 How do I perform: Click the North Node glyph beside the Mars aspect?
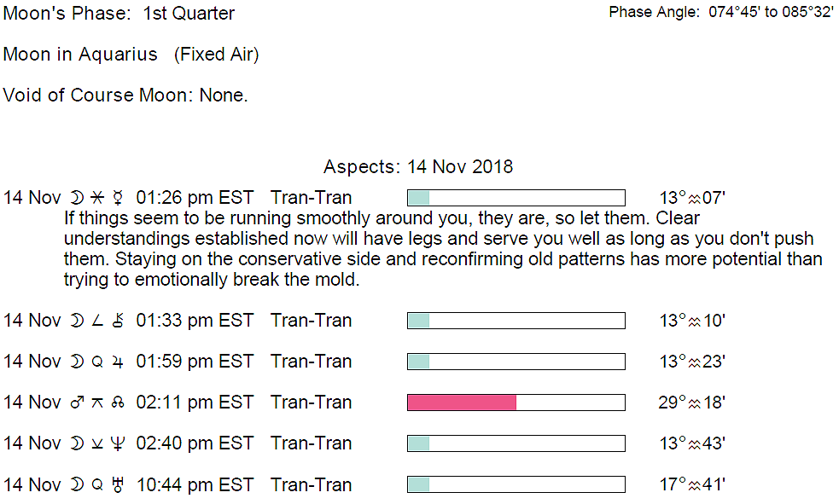tap(118, 403)
